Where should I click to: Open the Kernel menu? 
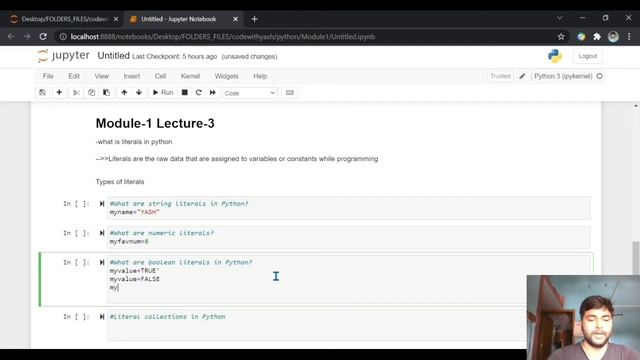(190, 76)
